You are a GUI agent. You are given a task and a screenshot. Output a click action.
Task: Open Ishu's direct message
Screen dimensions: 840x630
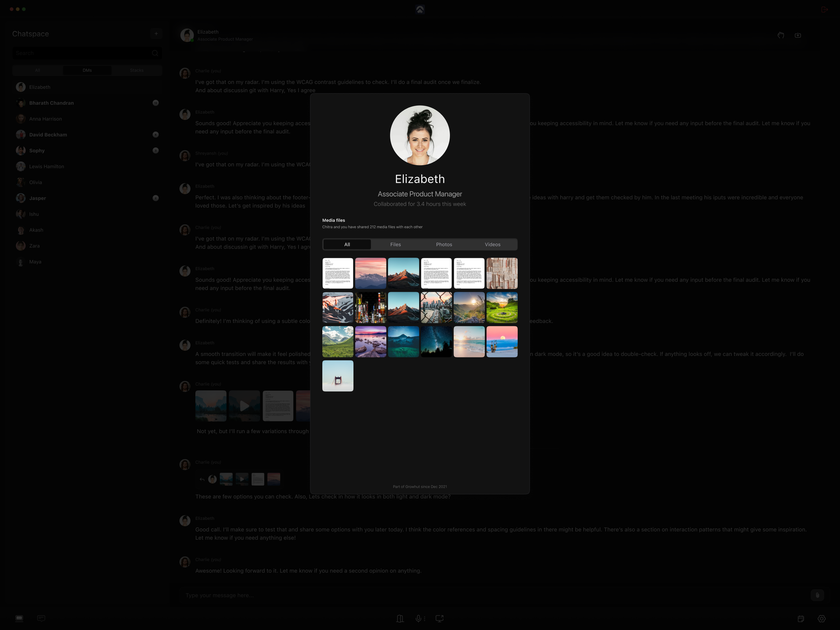coord(87,214)
